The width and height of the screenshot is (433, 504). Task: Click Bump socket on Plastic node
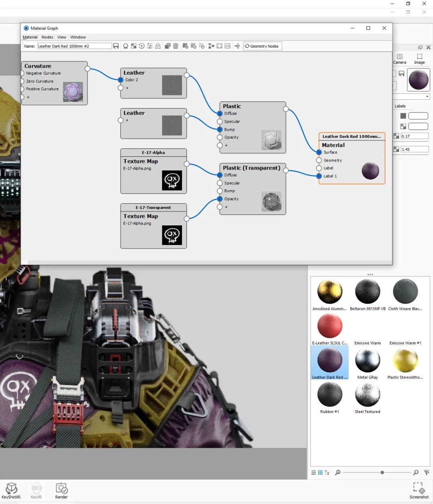pos(220,130)
